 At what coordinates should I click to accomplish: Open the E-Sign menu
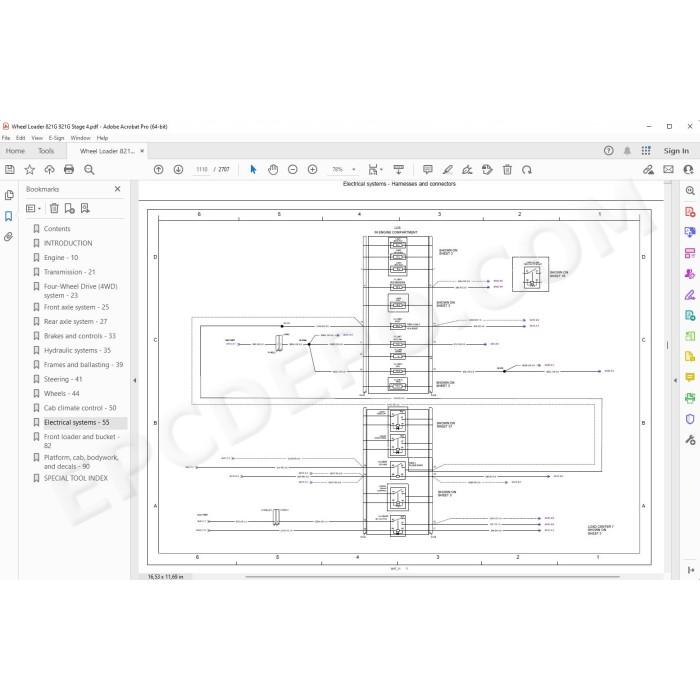(56, 138)
